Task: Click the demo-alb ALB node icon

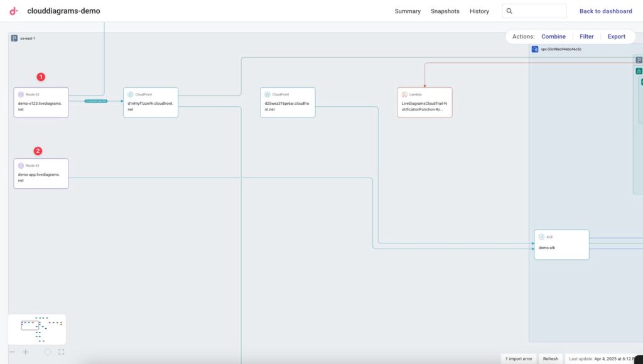Action: (x=541, y=237)
